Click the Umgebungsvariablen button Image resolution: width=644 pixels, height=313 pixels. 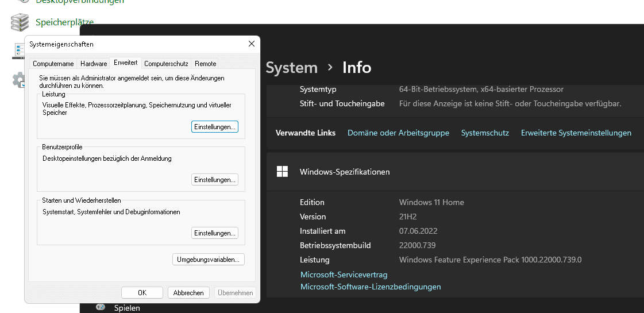[x=208, y=259]
